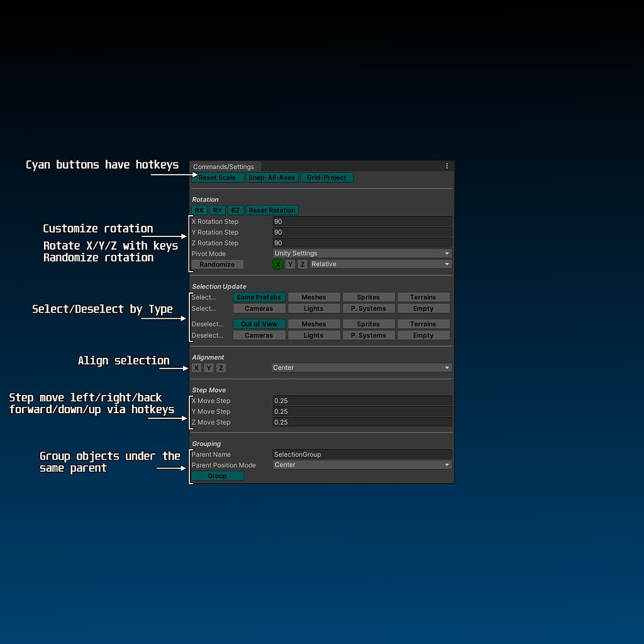Click the Parent Name input field
The height and width of the screenshot is (644, 644).
point(362,454)
